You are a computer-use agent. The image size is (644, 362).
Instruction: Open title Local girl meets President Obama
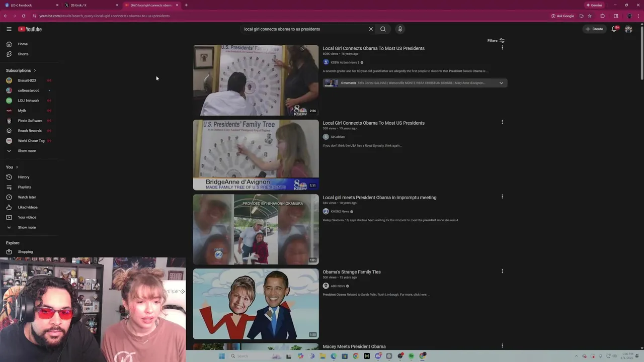(x=379, y=198)
